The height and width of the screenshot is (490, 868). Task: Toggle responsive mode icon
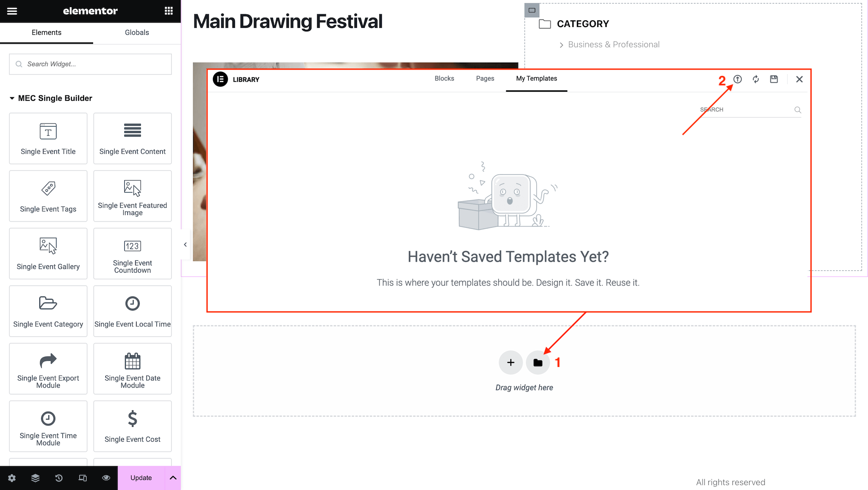[82, 478]
